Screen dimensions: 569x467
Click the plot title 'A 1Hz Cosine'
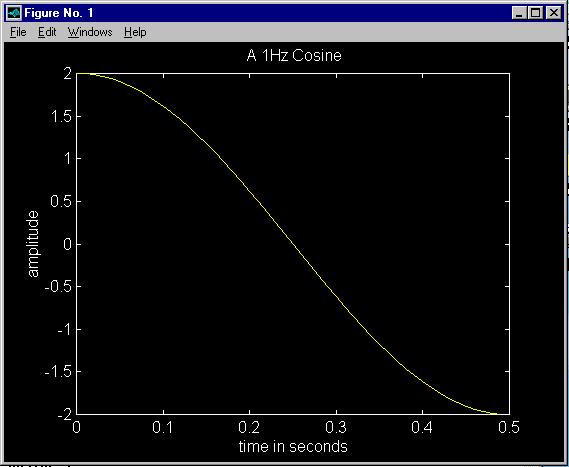click(294, 56)
